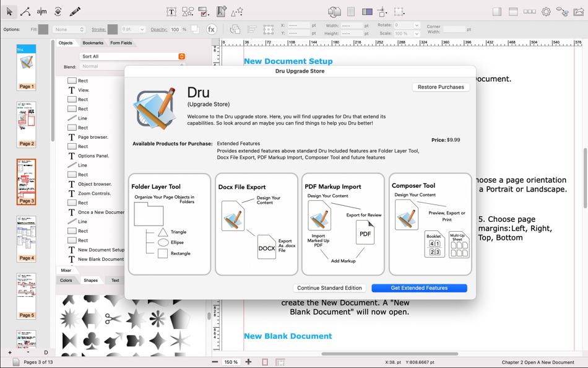
Task: Select the arrow selection tool
Action: 9,11
